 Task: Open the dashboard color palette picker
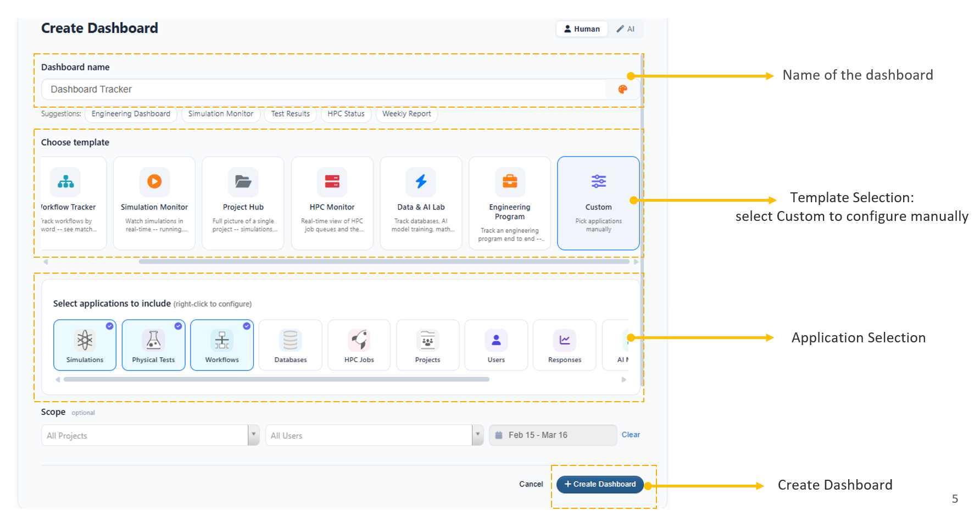pyautogui.click(x=622, y=90)
